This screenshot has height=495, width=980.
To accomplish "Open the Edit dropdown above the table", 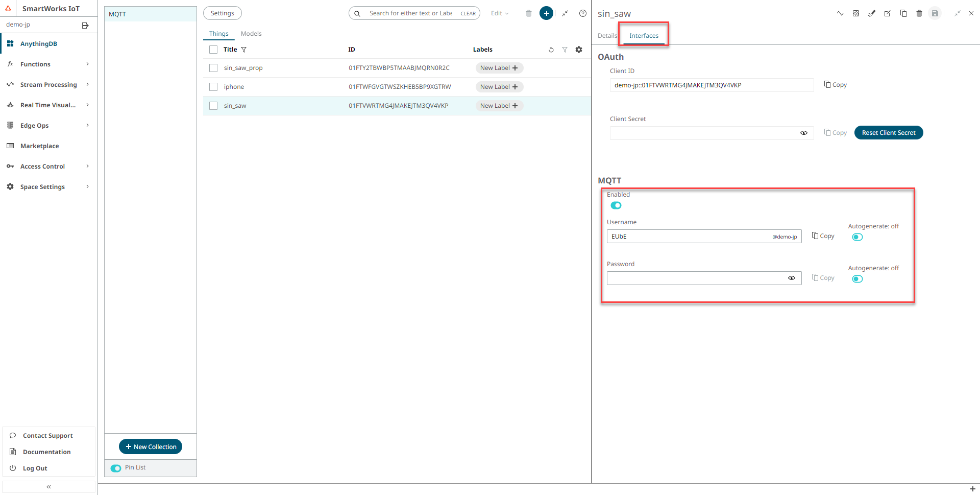I will click(499, 13).
